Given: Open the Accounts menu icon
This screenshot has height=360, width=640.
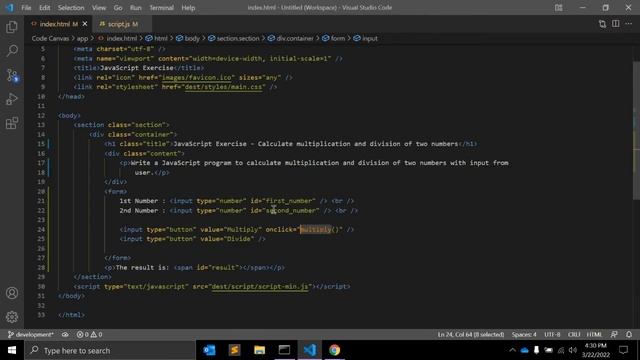Looking at the screenshot, I should 12,293.
